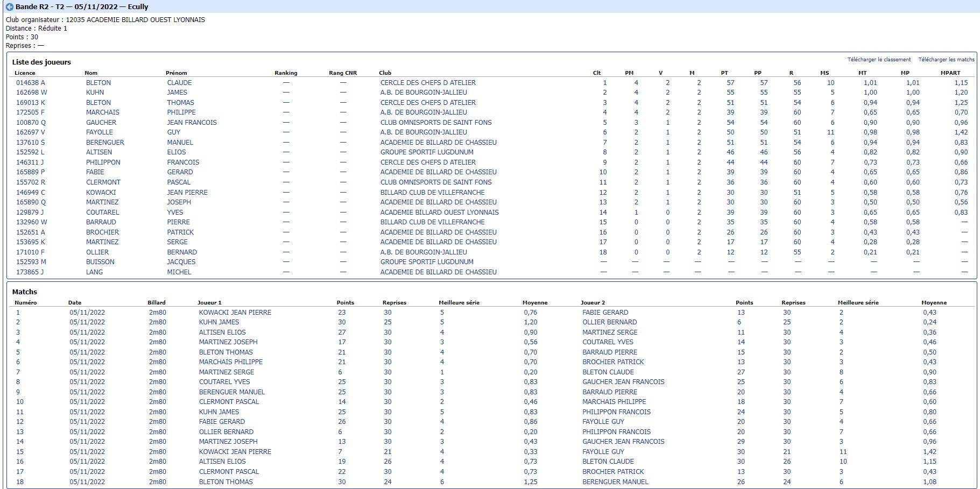Click OLLIER BERNARD in match 2
The image size is (980, 489).
tap(610, 322)
